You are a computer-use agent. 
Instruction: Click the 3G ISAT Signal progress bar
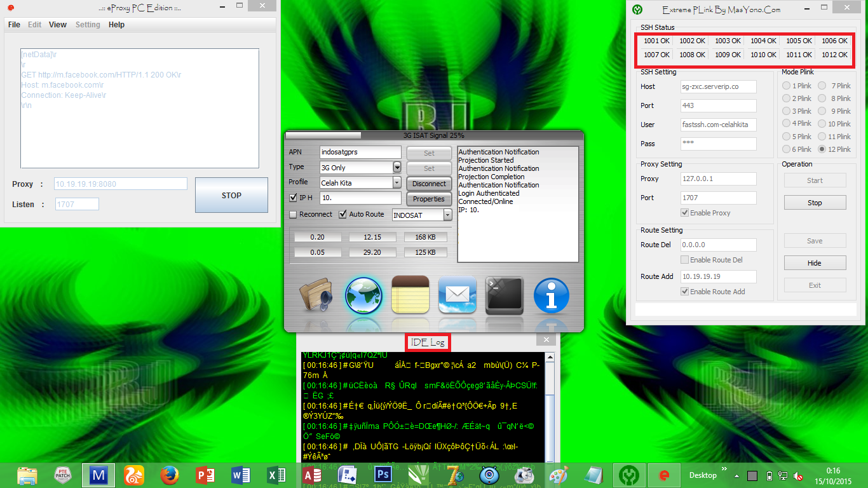pyautogui.click(x=433, y=135)
